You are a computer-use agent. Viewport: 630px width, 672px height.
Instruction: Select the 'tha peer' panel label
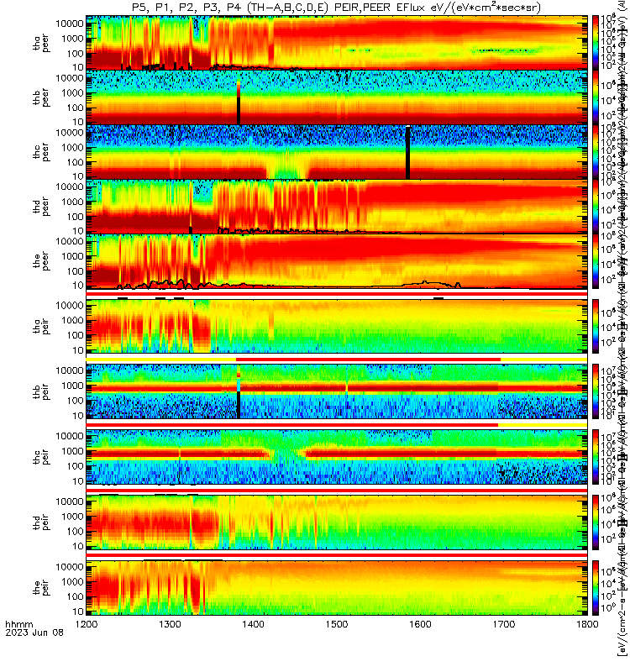click(41, 44)
